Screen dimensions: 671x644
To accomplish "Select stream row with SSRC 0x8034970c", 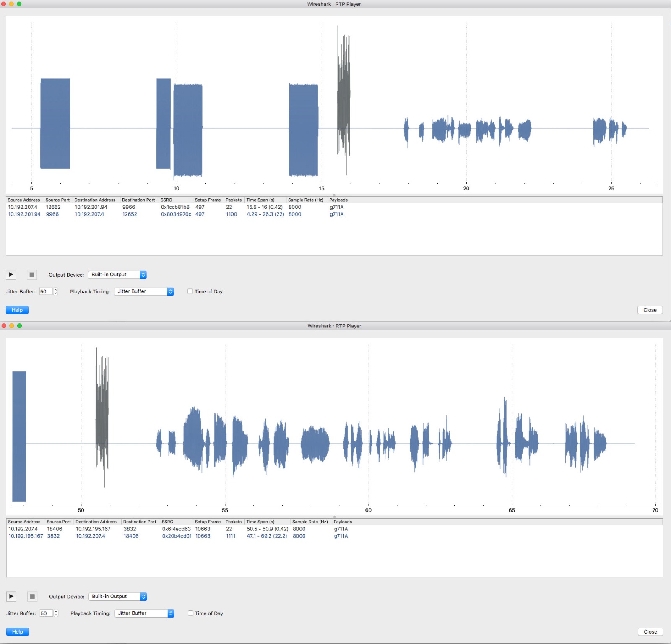I will point(334,214).
